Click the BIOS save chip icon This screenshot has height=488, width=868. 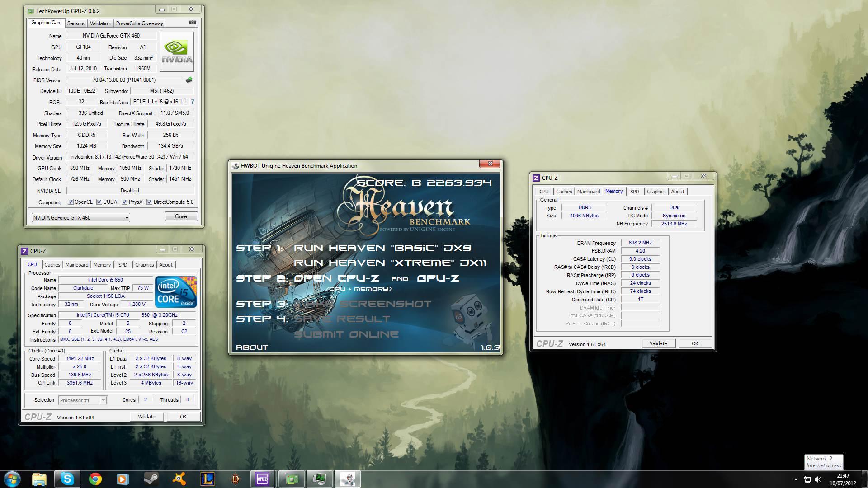pos(189,80)
